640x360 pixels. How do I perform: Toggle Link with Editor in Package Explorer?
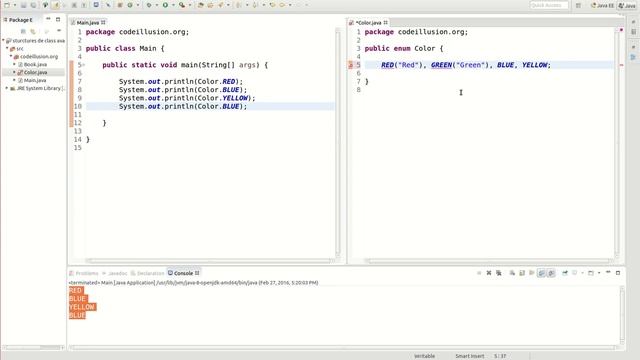(33, 31)
